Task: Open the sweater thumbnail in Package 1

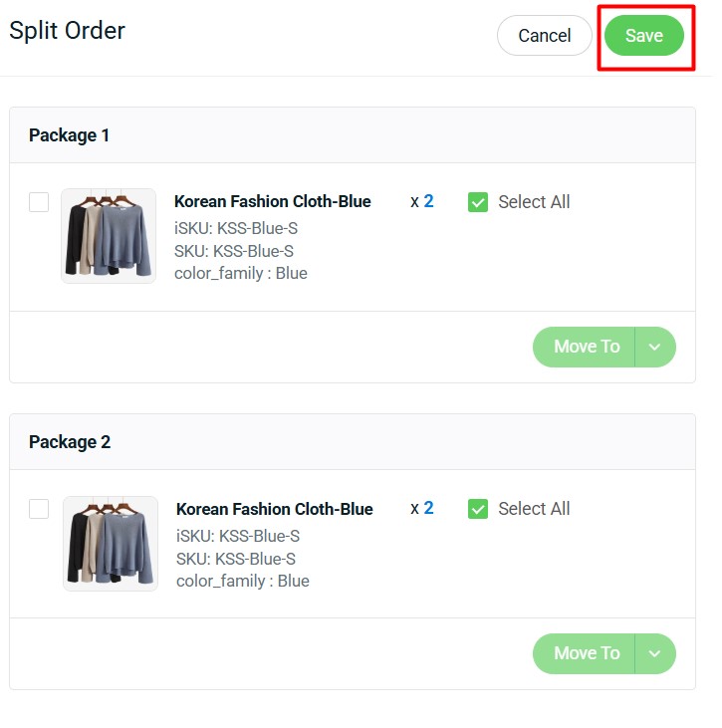Action: click(x=109, y=236)
